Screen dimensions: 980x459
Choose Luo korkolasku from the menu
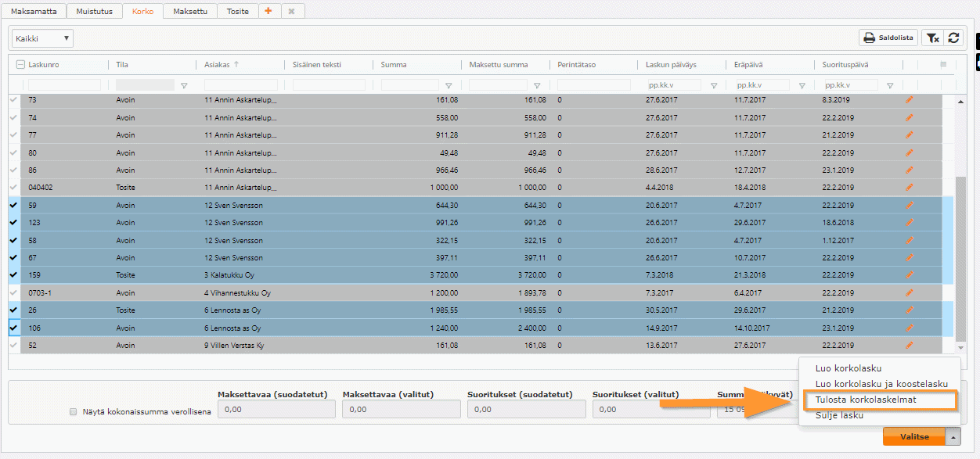(x=848, y=368)
